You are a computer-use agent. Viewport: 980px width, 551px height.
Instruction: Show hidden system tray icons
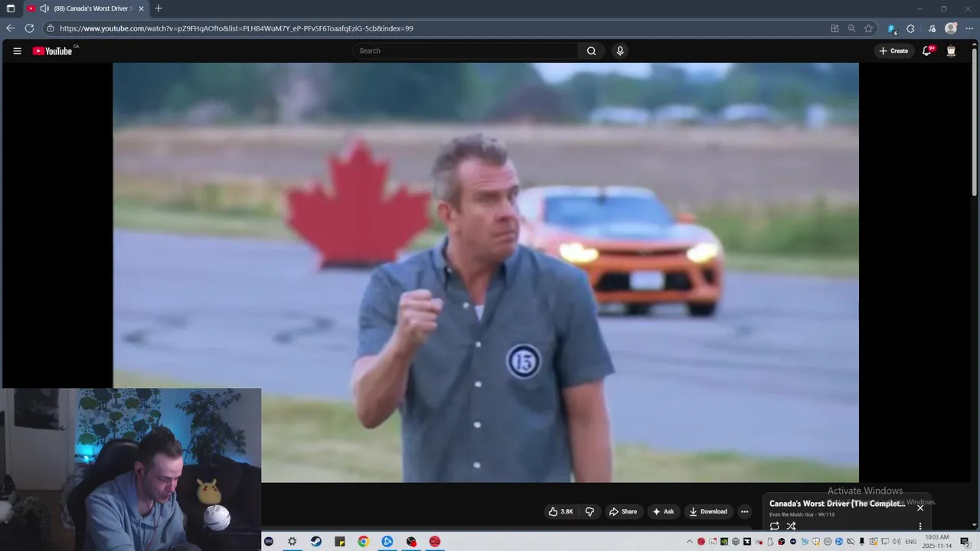(x=689, y=542)
